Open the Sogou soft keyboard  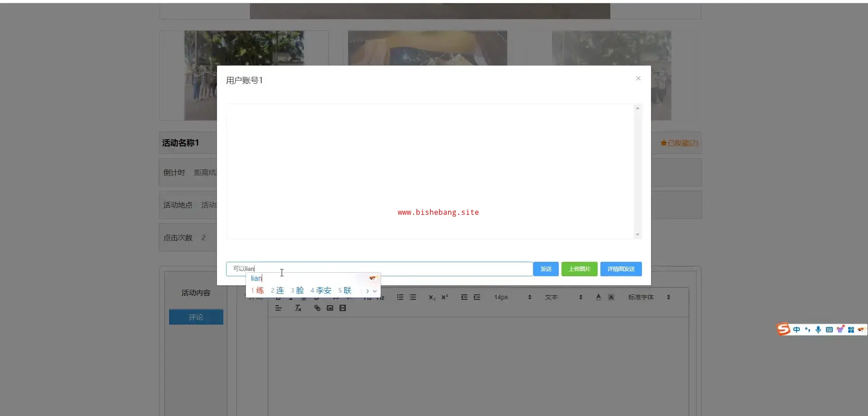tap(829, 330)
